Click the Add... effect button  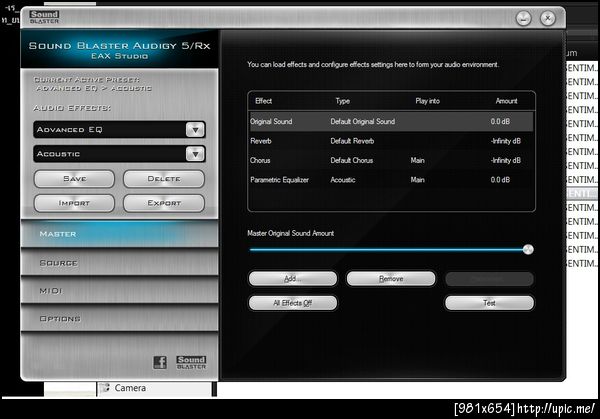[293, 279]
